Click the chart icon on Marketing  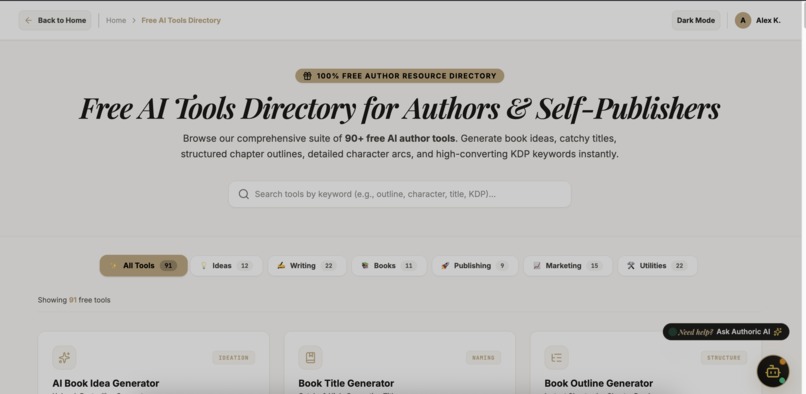click(537, 265)
